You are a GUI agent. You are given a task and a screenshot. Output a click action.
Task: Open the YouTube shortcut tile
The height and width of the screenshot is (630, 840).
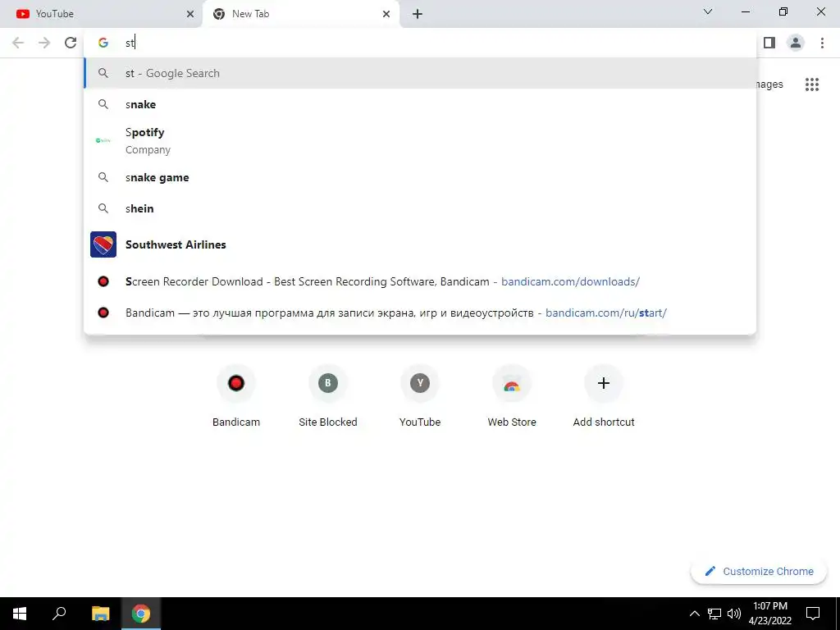click(420, 396)
